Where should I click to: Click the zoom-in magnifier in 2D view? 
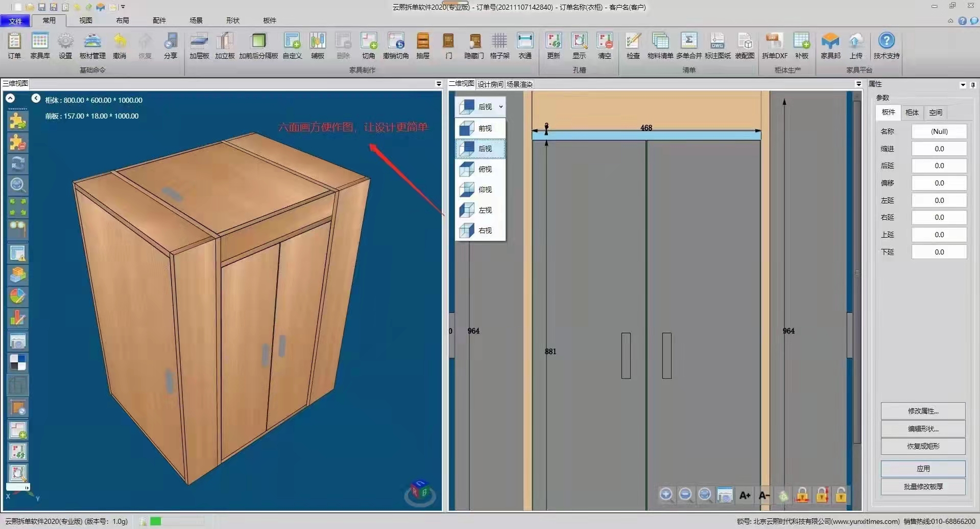(x=666, y=494)
